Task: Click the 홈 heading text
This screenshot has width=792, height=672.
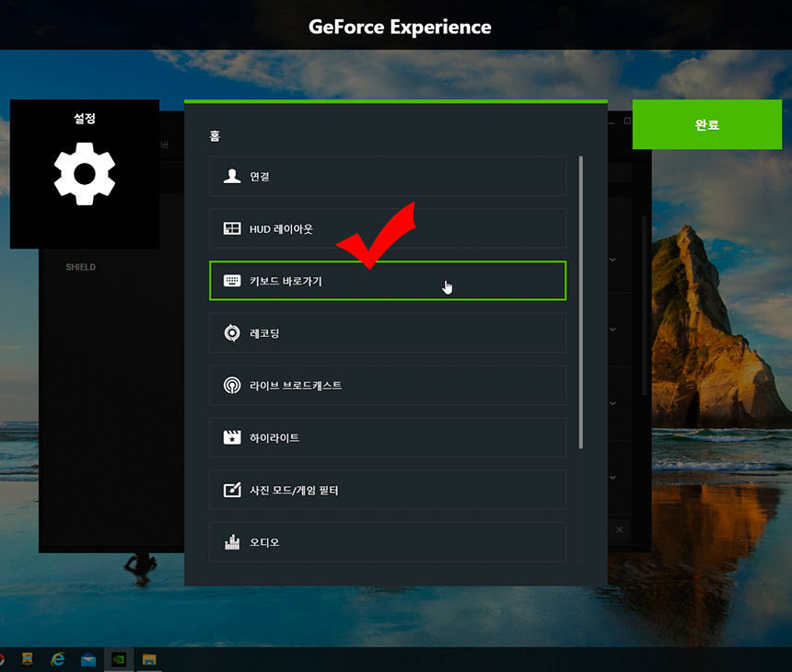Action: (x=215, y=136)
